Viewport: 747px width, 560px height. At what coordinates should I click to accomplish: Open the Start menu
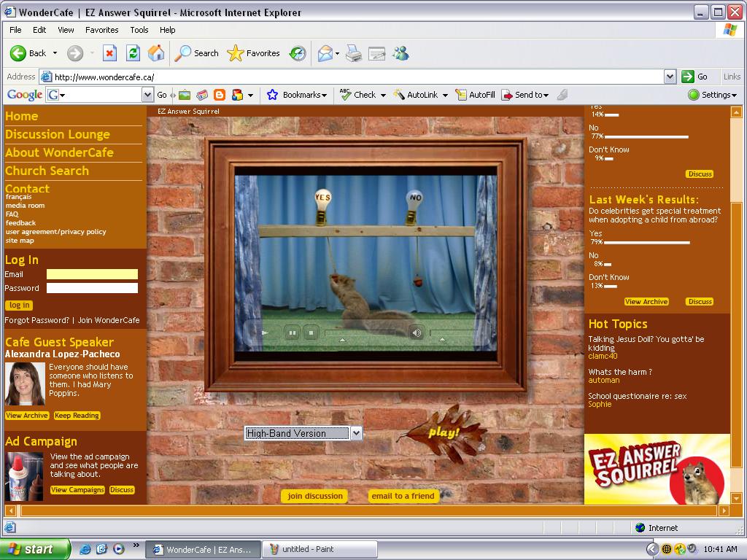click(x=34, y=549)
